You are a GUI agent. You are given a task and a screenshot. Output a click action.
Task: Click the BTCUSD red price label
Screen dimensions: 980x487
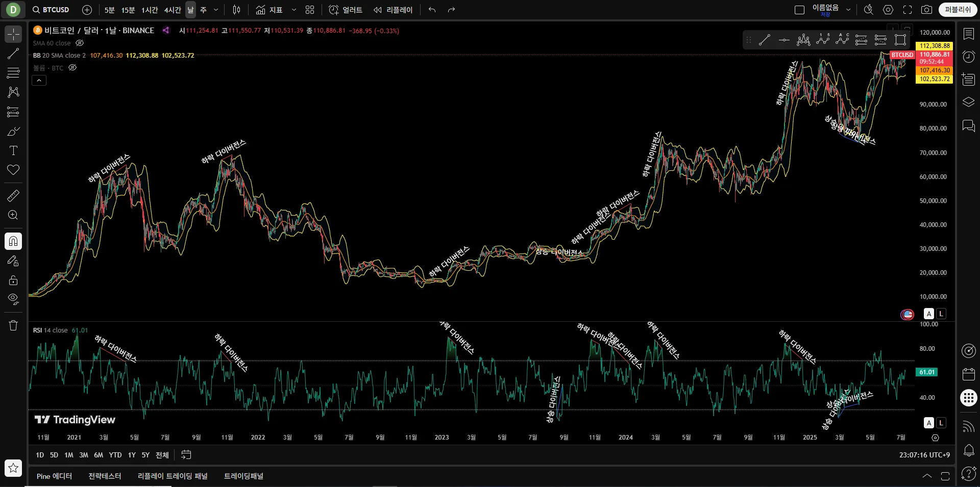pyautogui.click(x=902, y=55)
